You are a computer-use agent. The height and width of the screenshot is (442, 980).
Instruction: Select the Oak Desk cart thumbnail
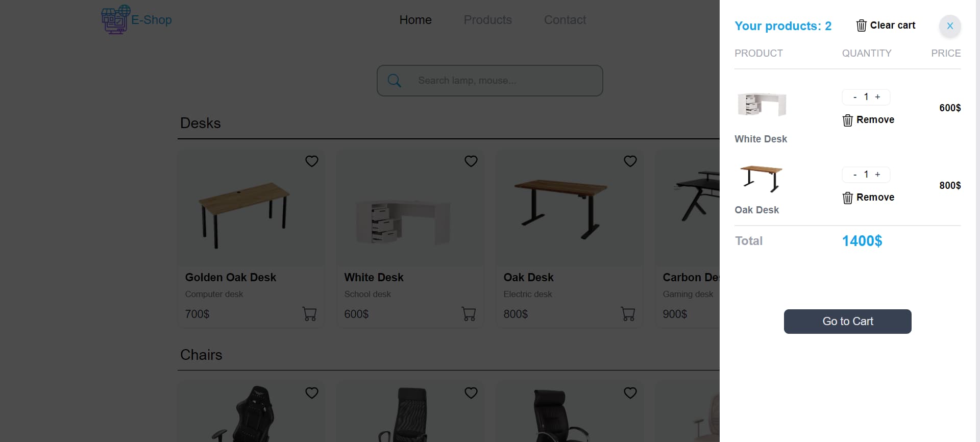(x=761, y=179)
